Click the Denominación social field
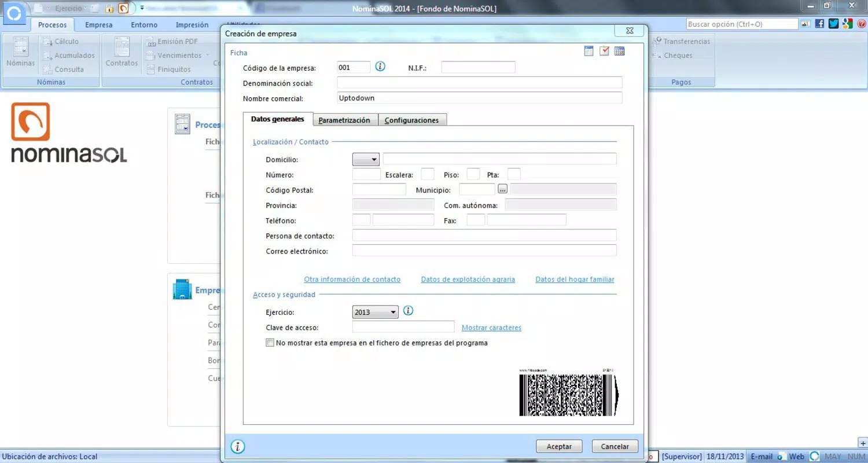 coord(479,82)
